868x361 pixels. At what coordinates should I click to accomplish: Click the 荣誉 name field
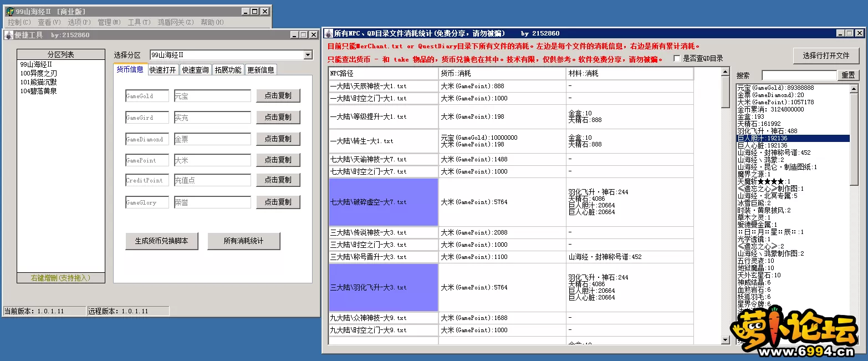(x=212, y=202)
